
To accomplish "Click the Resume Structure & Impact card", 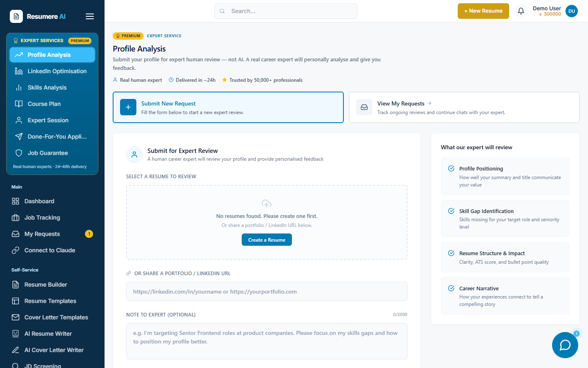I will click(x=505, y=257).
